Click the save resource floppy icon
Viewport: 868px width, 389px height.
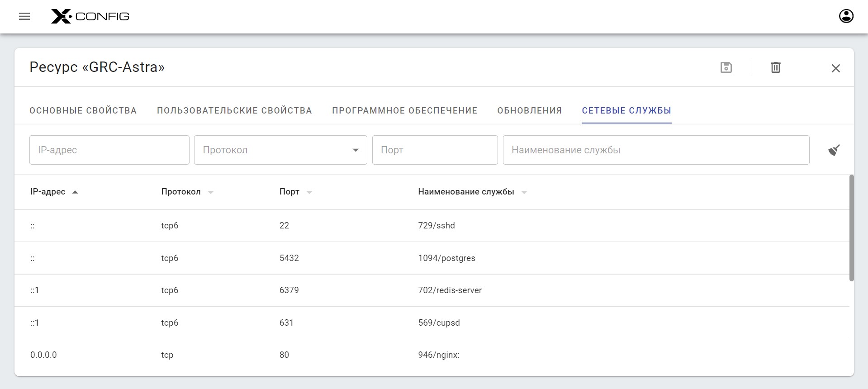click(726, 67)
